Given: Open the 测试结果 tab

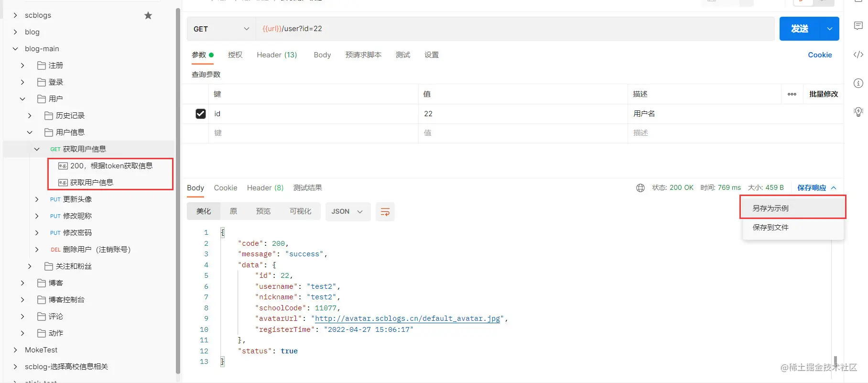Looking at the screenshot, I should click(x=307, y=188).
